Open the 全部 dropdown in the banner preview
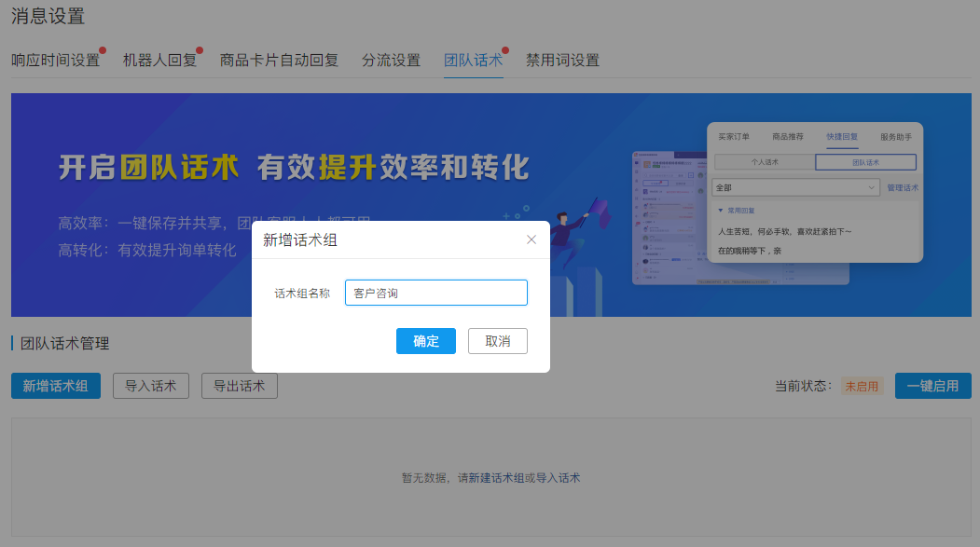The width and height of the screenshot is (980, 547). point(795,187)
